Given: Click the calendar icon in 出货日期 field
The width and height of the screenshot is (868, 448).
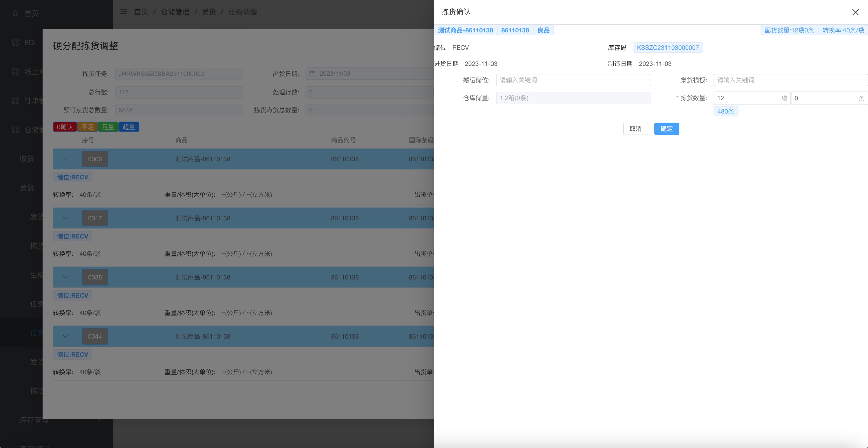Looking at the screenshot, I should click(312, 74).
